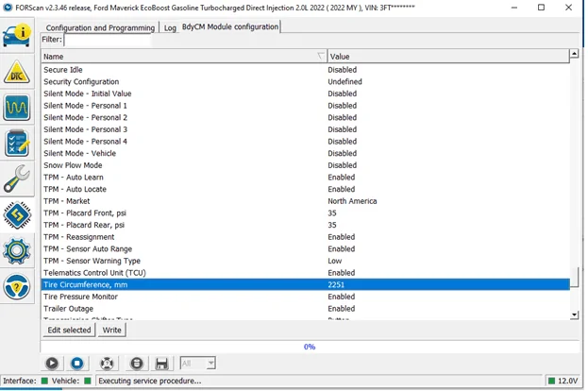588x391 pixels.
Task: Select TPM - Placard Front, psi row
Action: tap(305, 213)
